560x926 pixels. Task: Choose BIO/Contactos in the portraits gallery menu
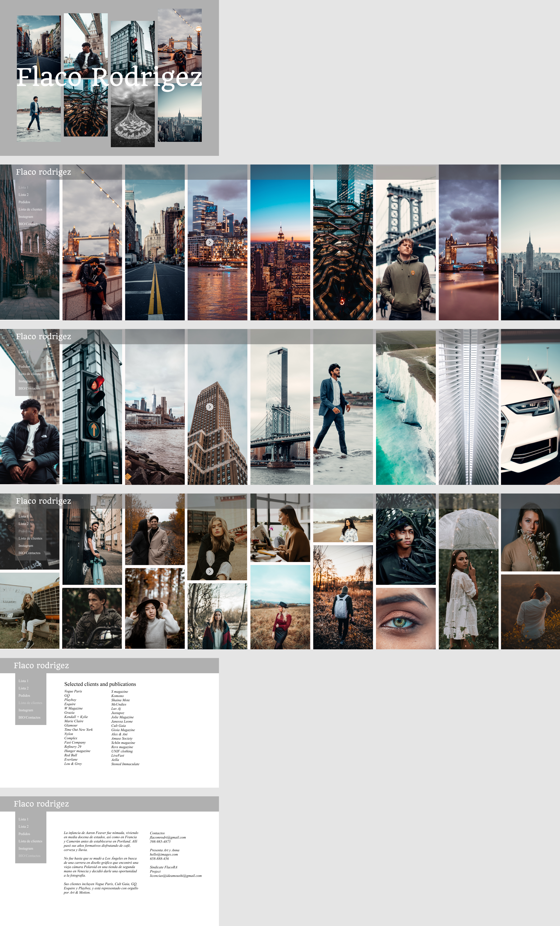click(30, 553)
